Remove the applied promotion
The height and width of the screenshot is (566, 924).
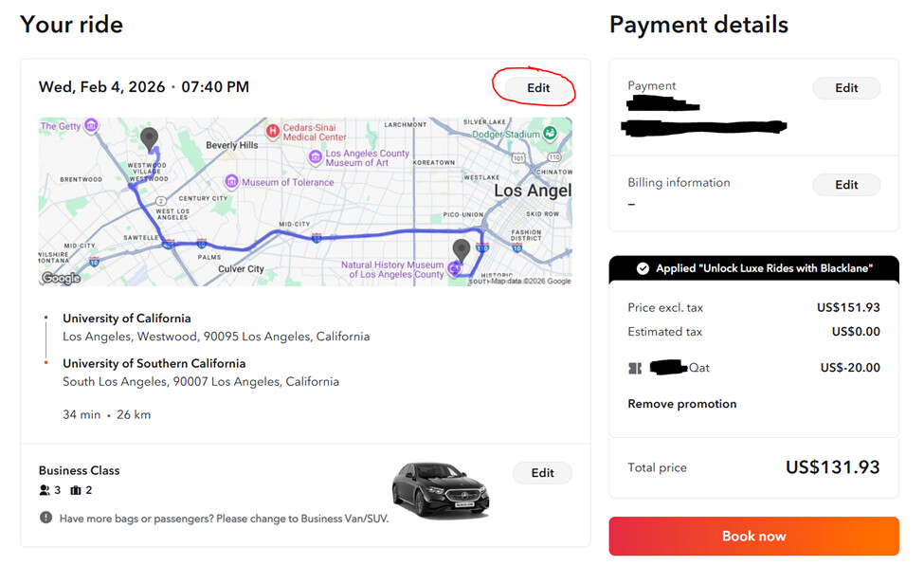point(681,404)
